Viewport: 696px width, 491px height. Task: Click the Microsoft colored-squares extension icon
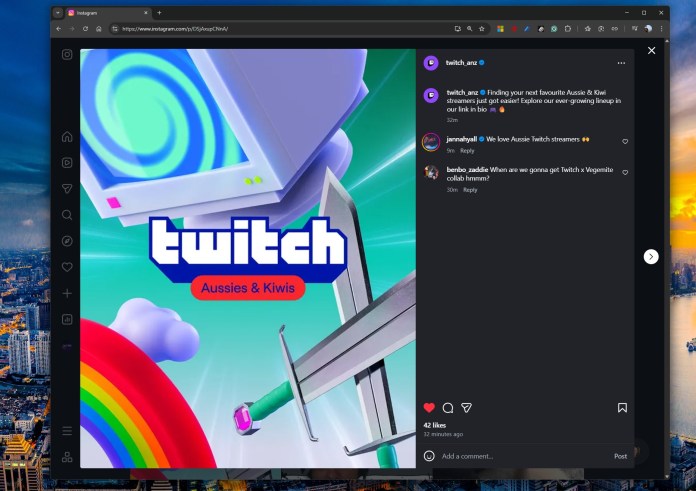[500, 29]
